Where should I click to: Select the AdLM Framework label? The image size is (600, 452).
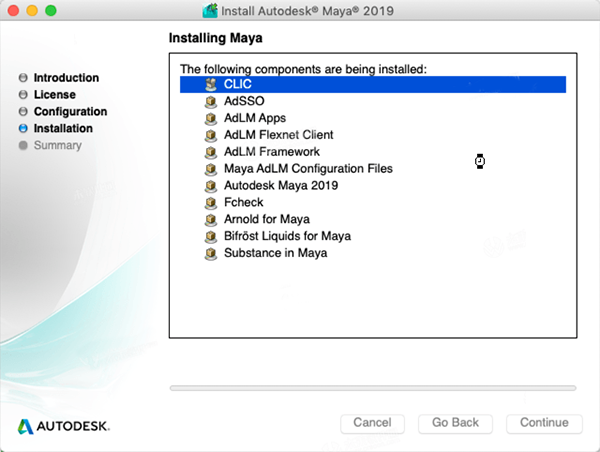[x=272, y=152]
